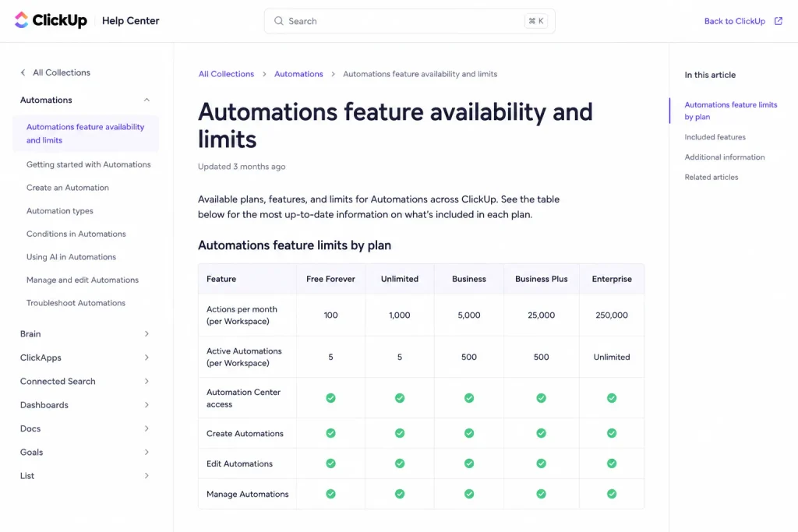Expand the Docs collection chevron
Viewport: 798px width, 532px height.
coord(147,428)
